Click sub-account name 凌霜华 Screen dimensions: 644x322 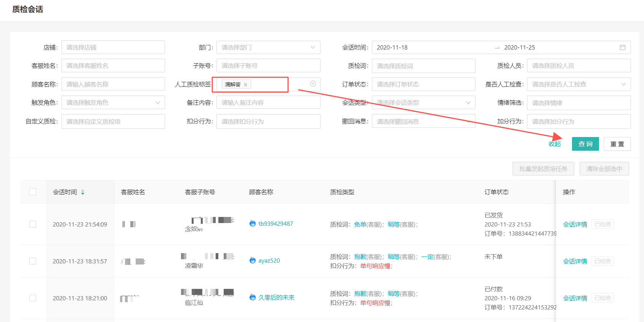[194, 266]
